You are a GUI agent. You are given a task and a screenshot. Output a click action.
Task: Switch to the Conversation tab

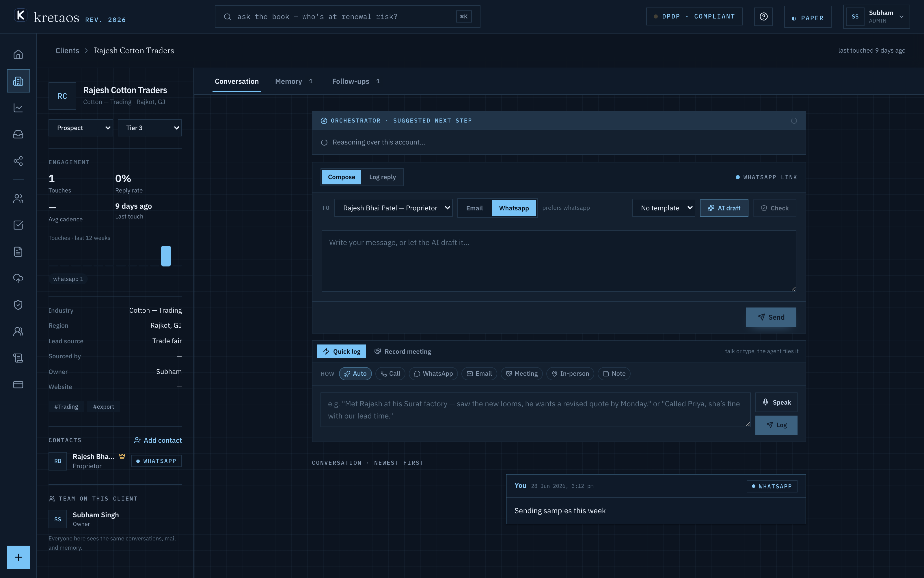tap(237, 81)
